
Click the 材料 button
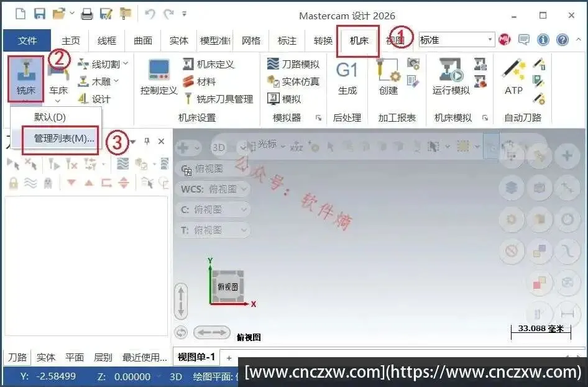coord(199,81)
